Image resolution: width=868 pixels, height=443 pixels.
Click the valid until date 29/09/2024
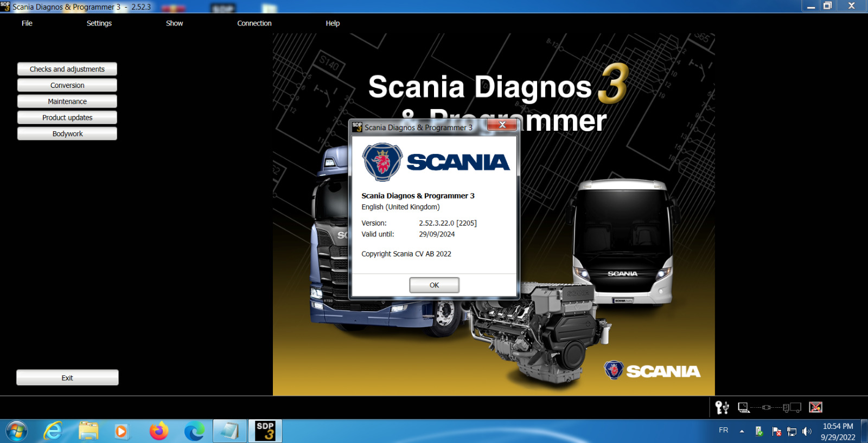pos(437,234)
